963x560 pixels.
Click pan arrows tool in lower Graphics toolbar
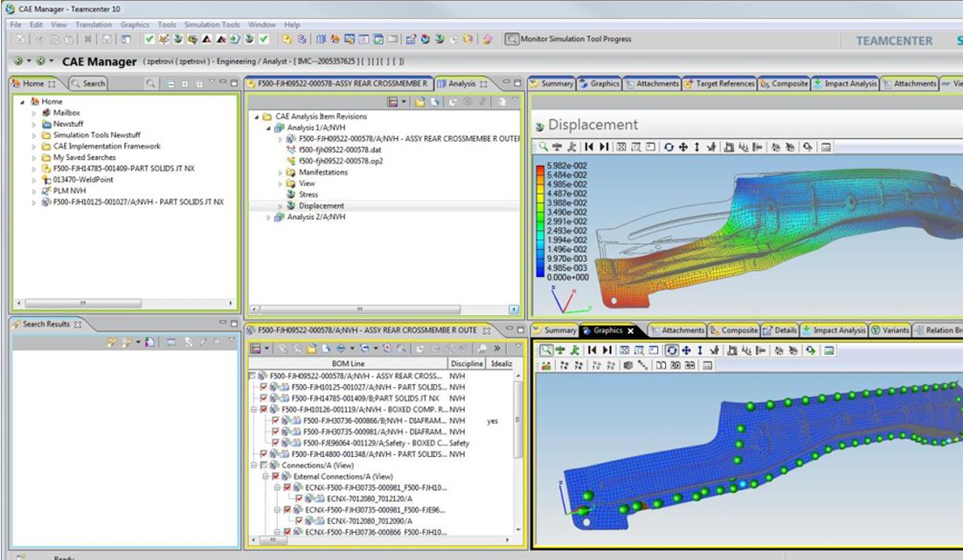point(686,350)
